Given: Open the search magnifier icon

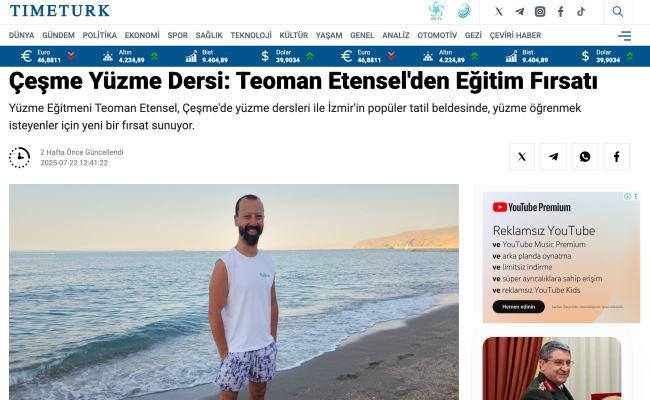Looking at the screenshot, I should tap(618, 12).
